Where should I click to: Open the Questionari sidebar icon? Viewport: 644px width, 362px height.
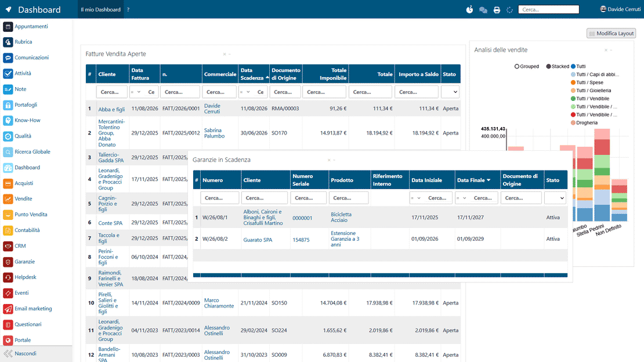coord(8,325)
